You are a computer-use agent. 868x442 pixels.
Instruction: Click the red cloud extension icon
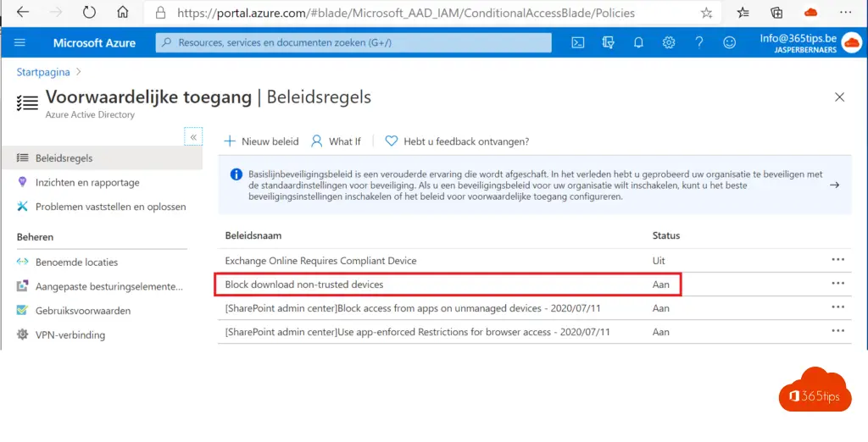point(811,12)
